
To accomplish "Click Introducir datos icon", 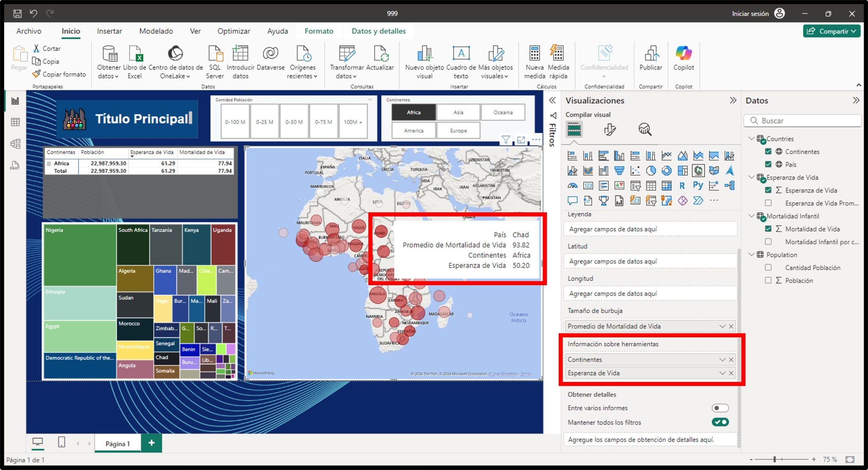I will pos(240,62).
